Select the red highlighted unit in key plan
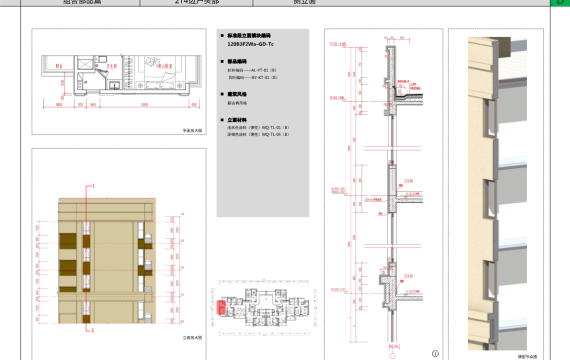Image resolution: width=570 pixels, height=360 pixels. (x=221, y=308)
